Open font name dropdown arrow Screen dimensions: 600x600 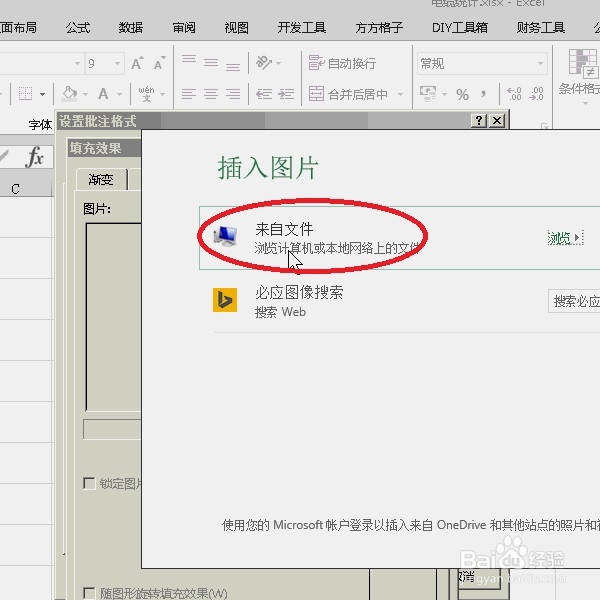[x=77, y=63]
